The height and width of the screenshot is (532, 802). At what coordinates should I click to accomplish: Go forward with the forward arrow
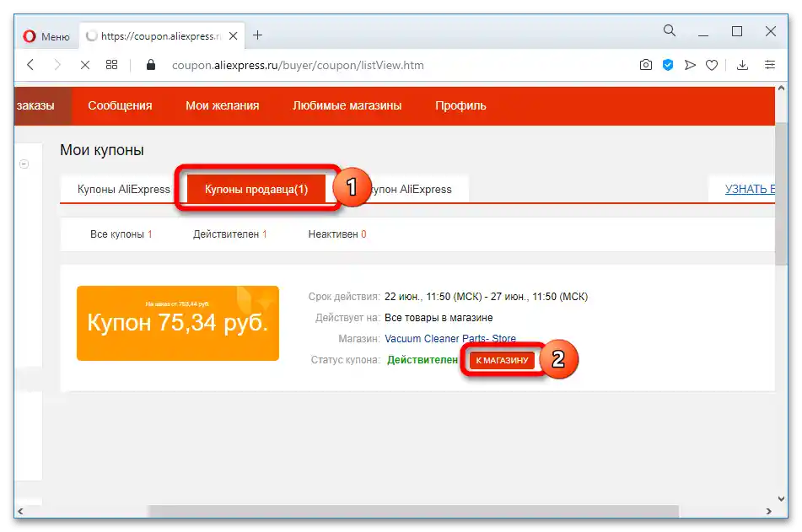(57, 65)
